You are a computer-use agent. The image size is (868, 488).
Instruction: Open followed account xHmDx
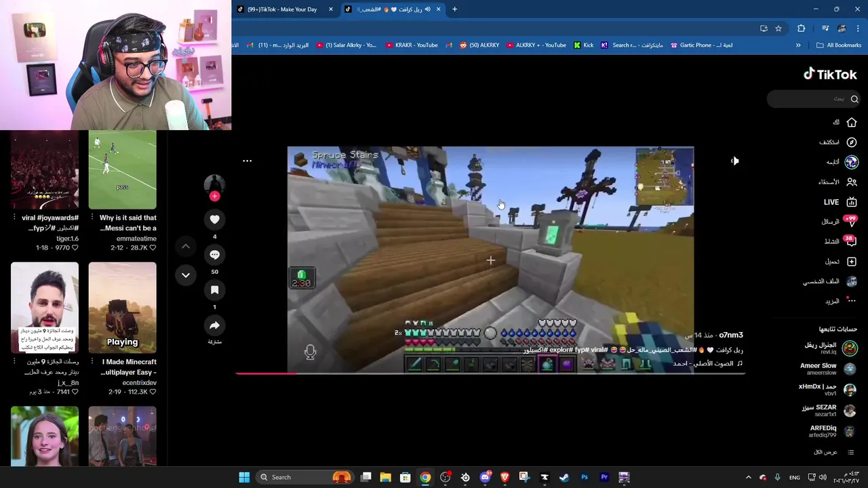[x=827, y=390]
